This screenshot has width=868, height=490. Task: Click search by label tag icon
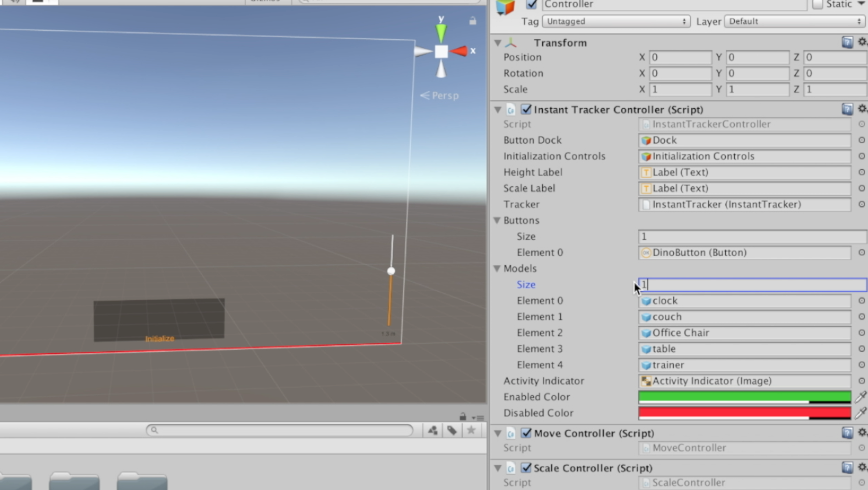pos(452,430)
